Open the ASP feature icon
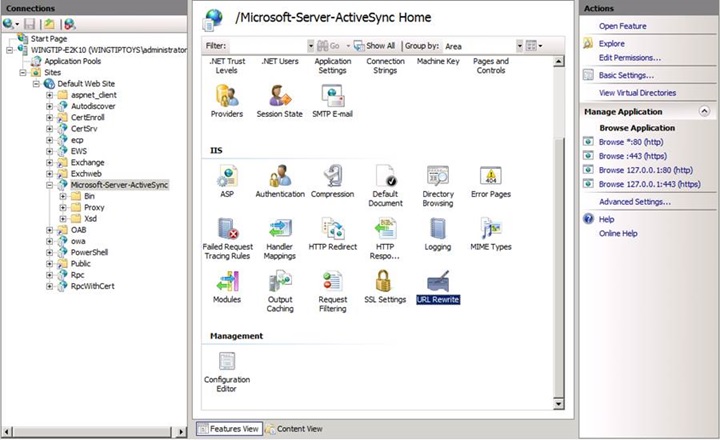 click(x=227, y=181)
